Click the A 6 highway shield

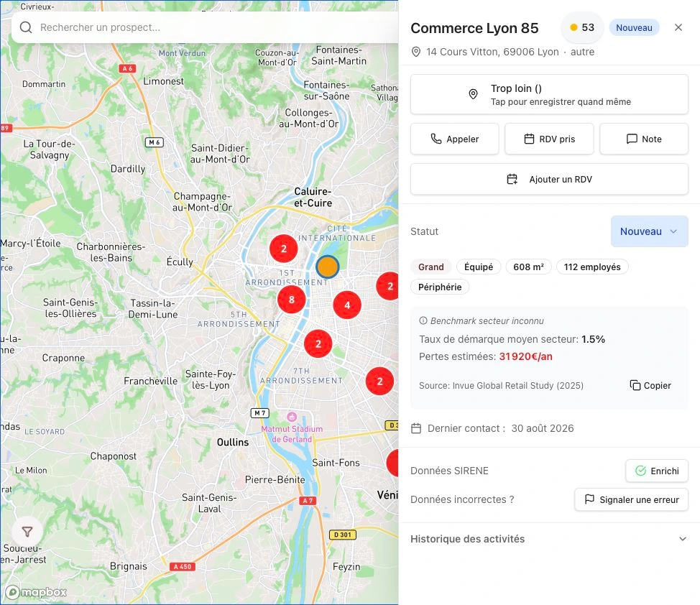127,68
